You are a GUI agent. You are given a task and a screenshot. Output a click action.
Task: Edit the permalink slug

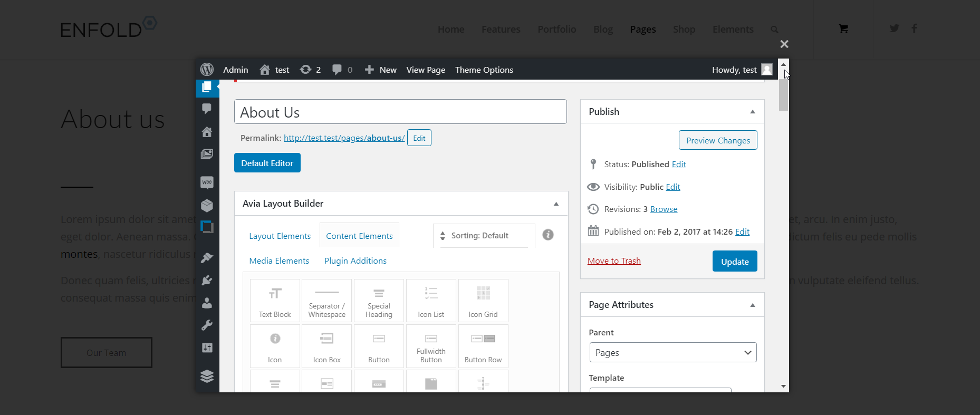[419, 138]
